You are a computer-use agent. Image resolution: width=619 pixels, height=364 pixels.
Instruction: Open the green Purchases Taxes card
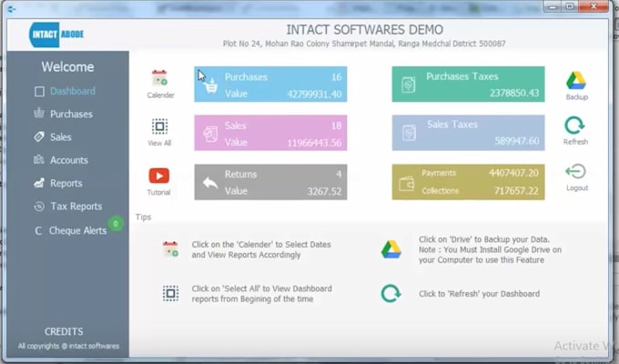(468, 84)
